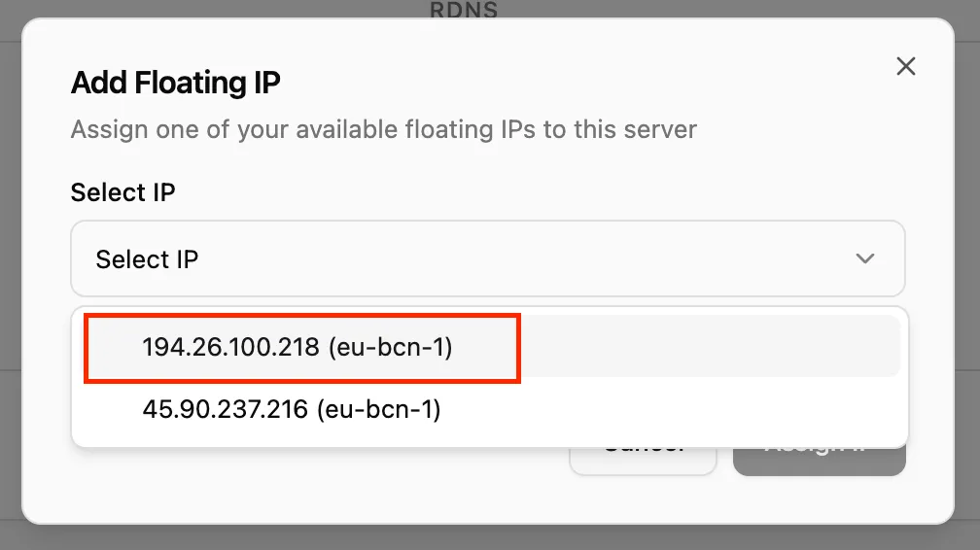The height and width of the screenshot is (550, 980).
Task: Click the eu-bcn-1 region of second option
Action: click(379, 410)
